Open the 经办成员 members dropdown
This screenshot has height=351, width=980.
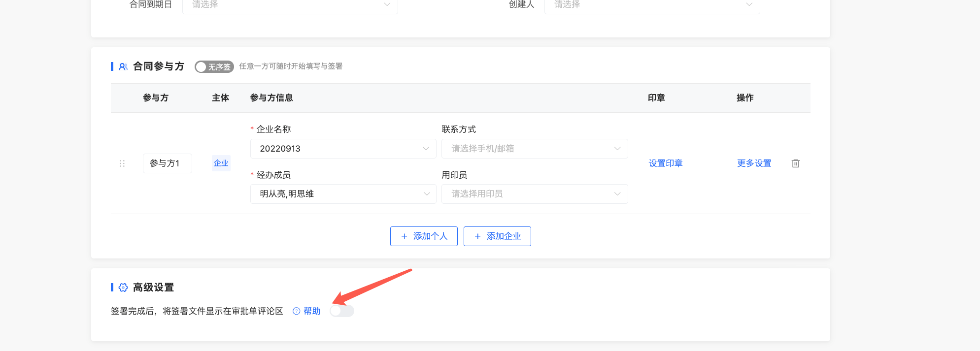pos(343,194)
